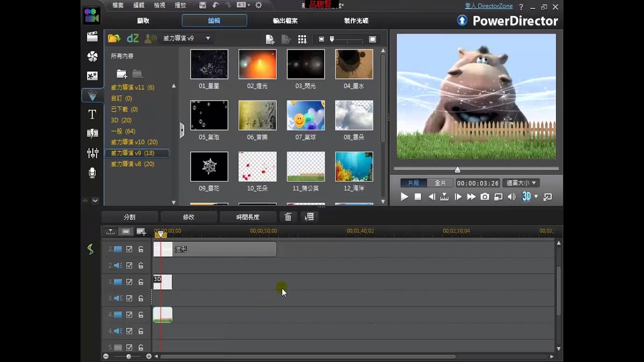Screen dimensions: 644x362
Task: Click the 分割 split button
Action: tap(130, 217)
